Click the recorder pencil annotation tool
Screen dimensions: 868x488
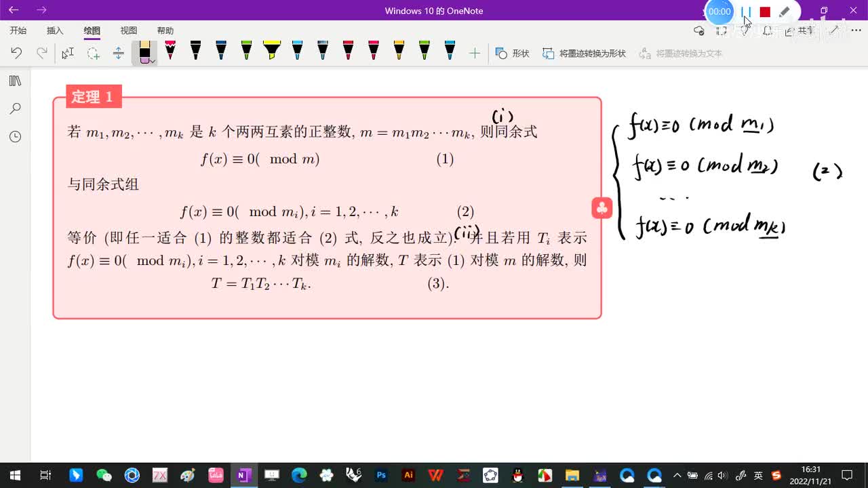pos(785,12)
